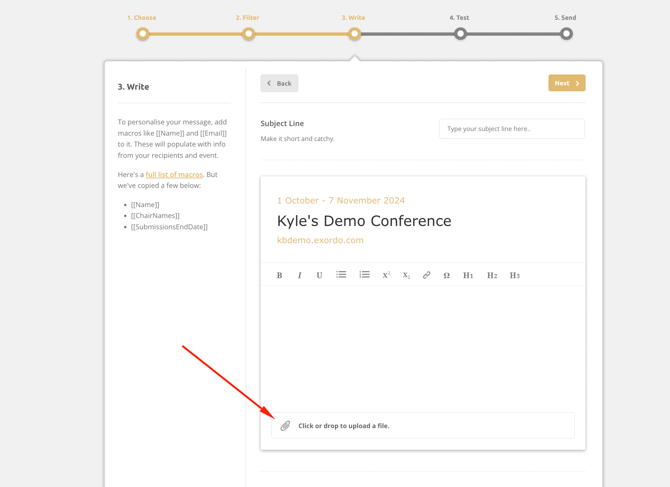Click the Back button

click(x=279, y=83)
